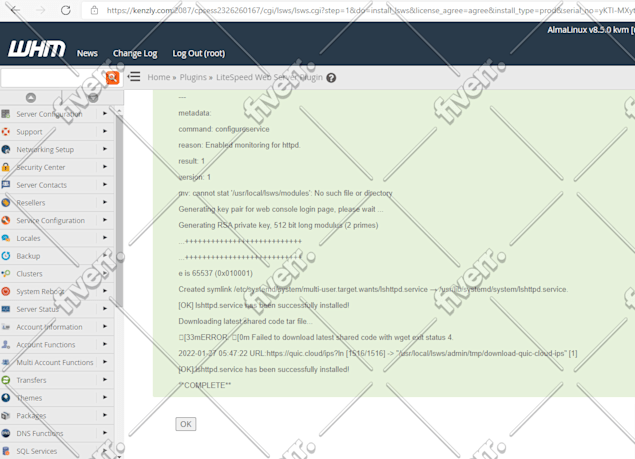
Task: Open the News menu item
Action: [87, 53]
